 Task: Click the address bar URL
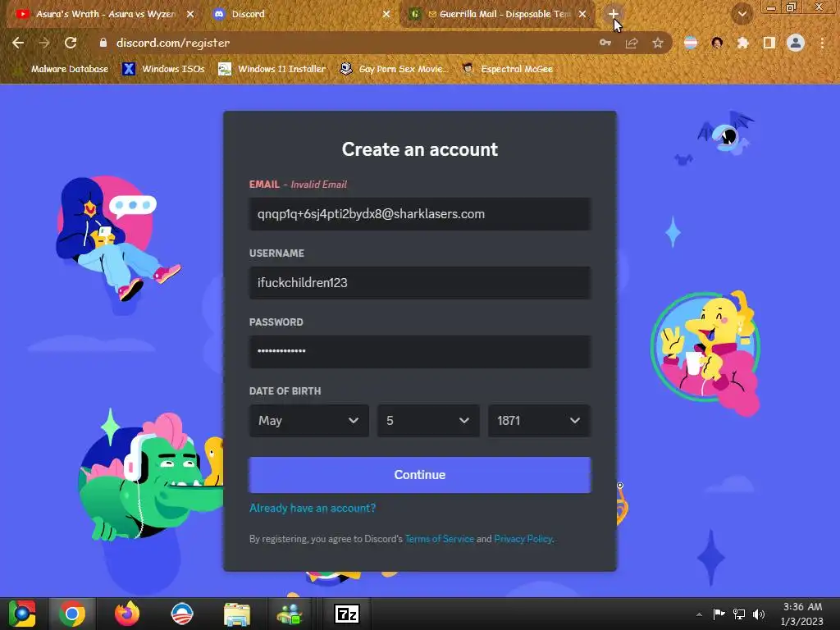click(173, 43)
